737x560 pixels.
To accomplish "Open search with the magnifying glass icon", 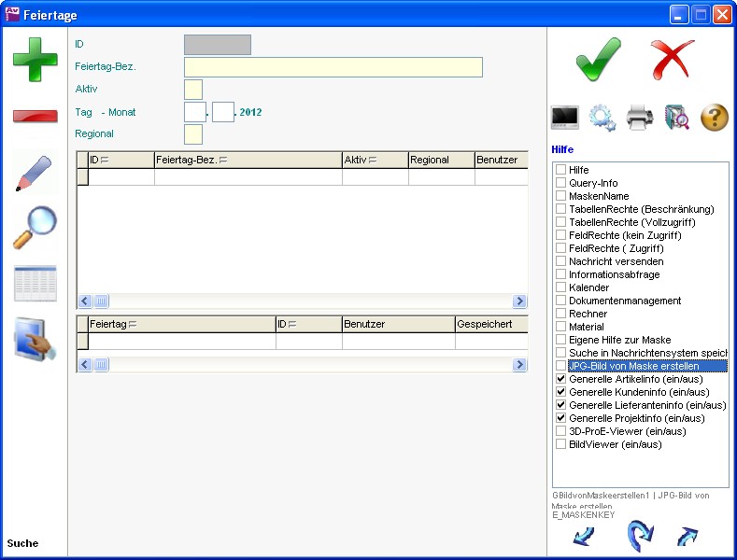I will [x=35, y=228].
